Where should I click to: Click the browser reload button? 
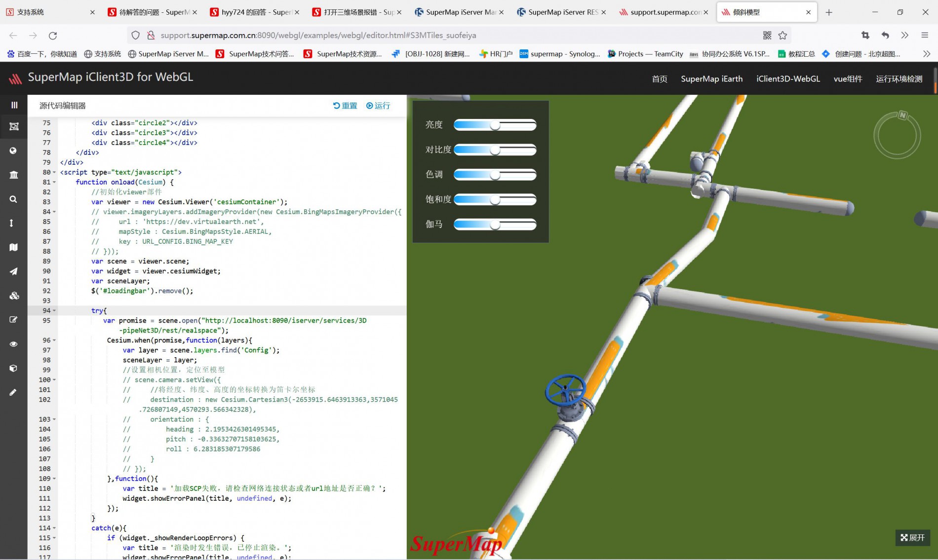point(53,36)
